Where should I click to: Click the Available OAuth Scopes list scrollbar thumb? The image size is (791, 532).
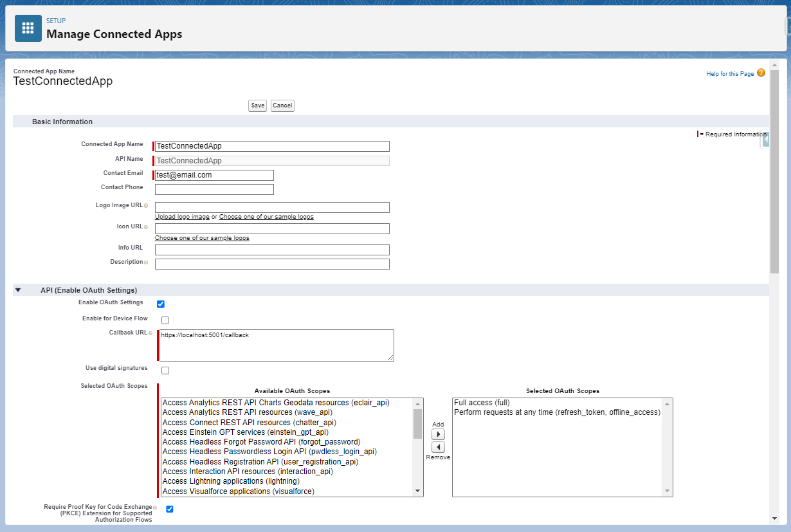[x=418, y=423]
